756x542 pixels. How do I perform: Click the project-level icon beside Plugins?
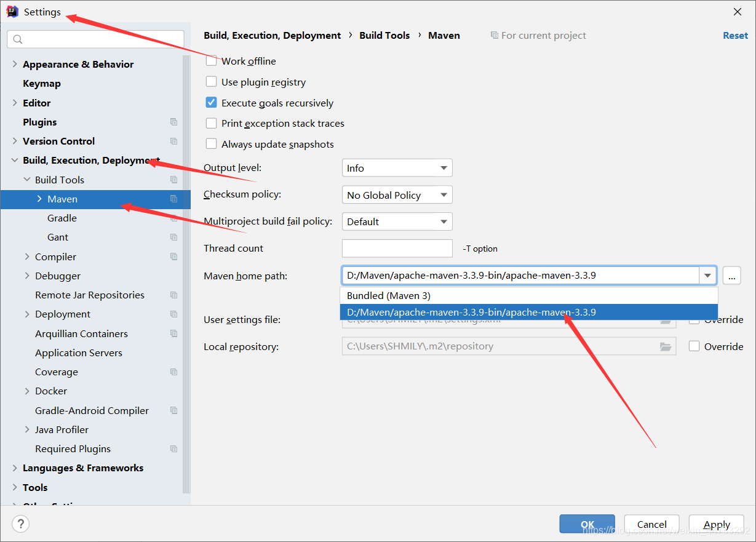point(174,122)
